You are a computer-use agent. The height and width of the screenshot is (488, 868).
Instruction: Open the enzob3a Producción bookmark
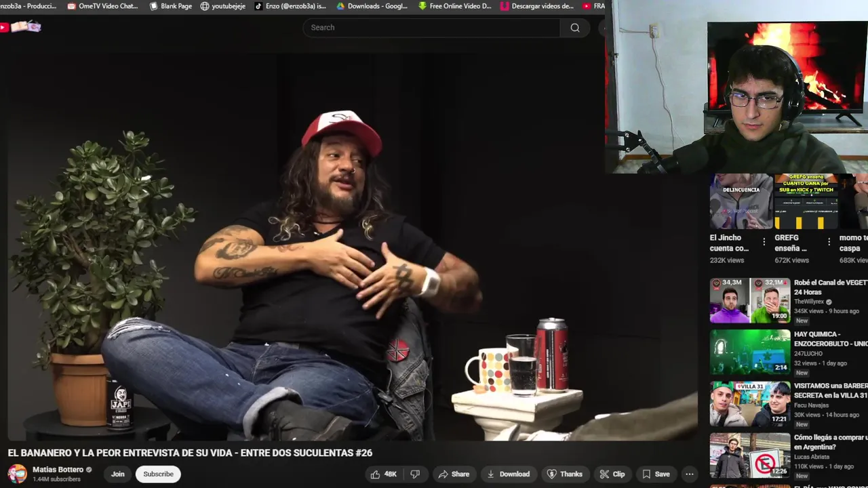click(28, 6)
